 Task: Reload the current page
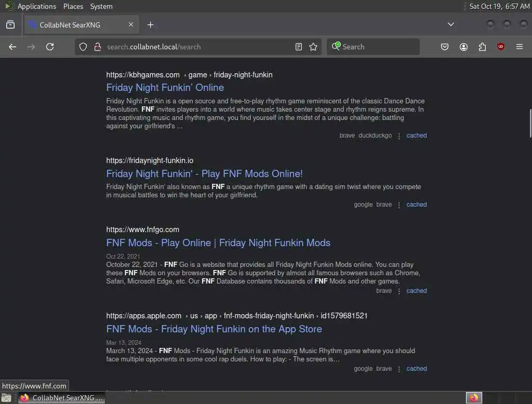pyautogui.click(x=50, y=47)
